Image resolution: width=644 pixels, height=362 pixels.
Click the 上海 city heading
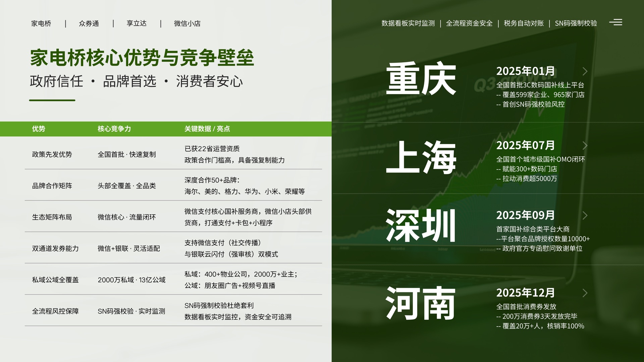point(421,157)
